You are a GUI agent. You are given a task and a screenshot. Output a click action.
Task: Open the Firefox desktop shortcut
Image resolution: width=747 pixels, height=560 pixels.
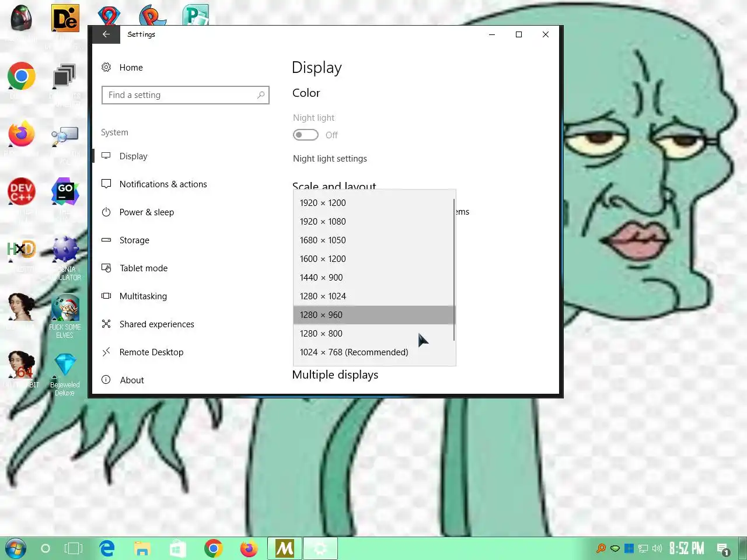[x=22, y=135]
